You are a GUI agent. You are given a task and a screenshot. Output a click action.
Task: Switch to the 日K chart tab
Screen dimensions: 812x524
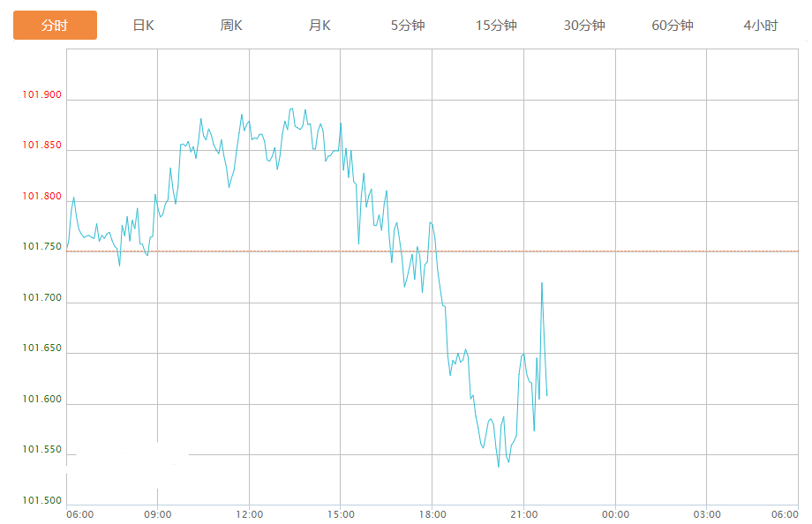tap(143, 26)
